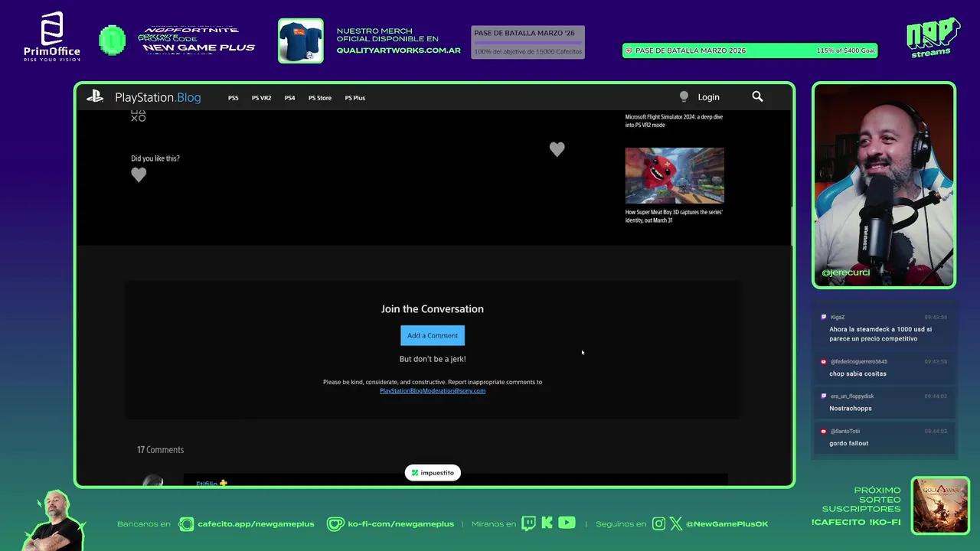980x551 pixels.
Task: Click the PrimOffice logo in overlay
Action: pyautogui.click(x=52, y=37)
